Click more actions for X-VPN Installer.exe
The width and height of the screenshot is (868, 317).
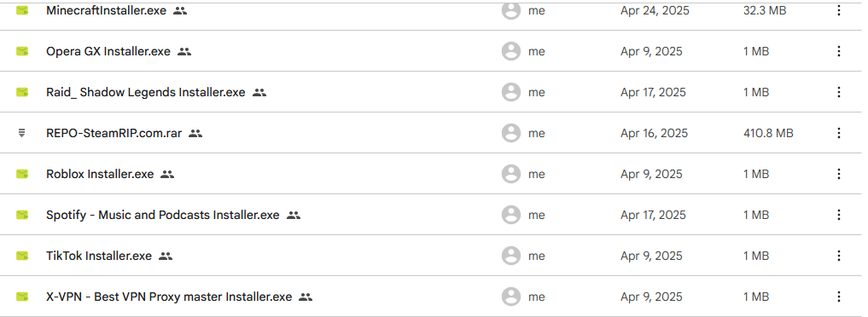pyautogui.click(x=839, y=297)
